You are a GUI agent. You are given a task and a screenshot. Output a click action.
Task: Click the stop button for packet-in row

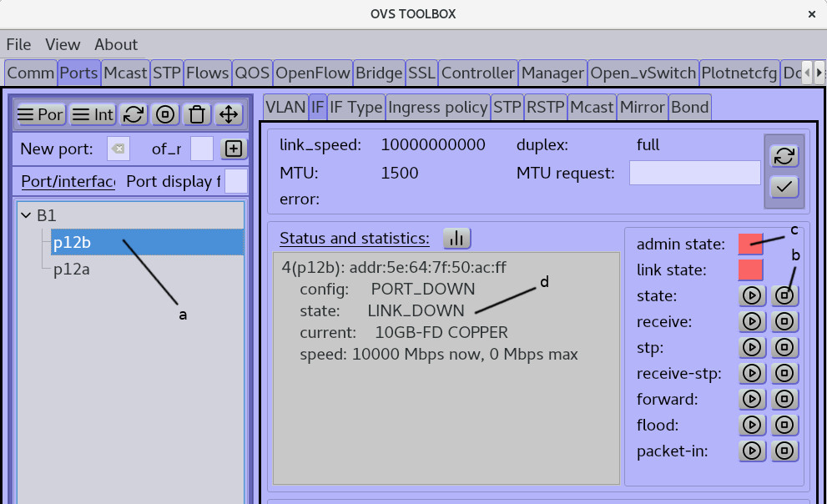(784, 451)
